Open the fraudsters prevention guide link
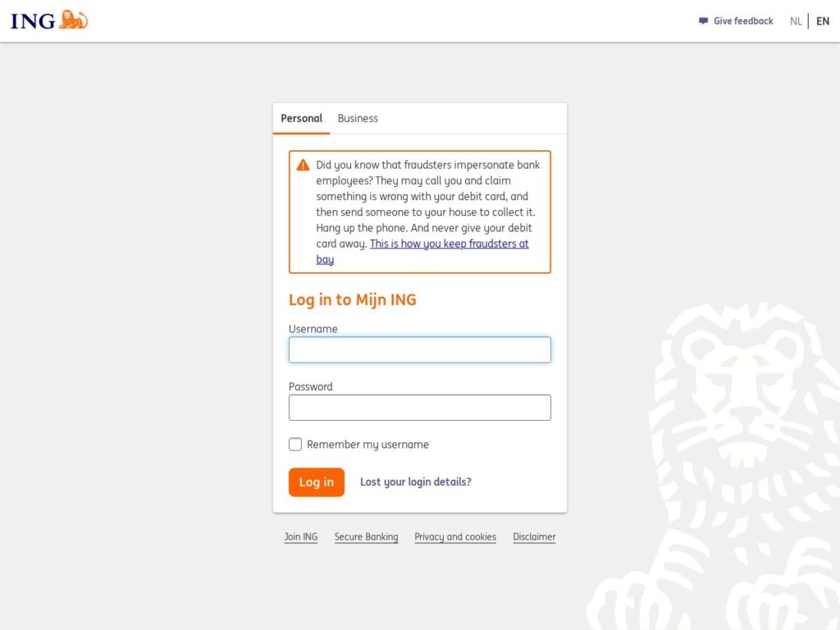The width and height of the screenshot is (840, 630). pyautogui.click(x=448, y=244)
